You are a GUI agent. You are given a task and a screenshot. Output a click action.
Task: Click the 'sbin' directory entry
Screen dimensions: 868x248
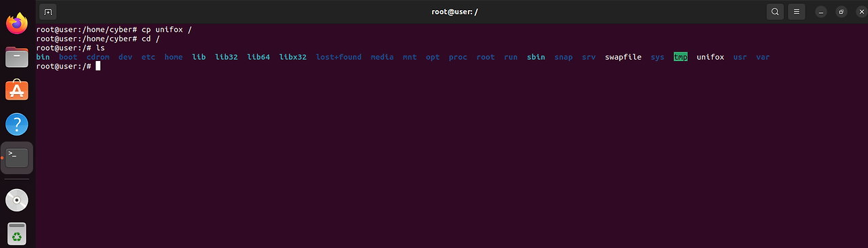pyautogui.click(x=536, y=57)
